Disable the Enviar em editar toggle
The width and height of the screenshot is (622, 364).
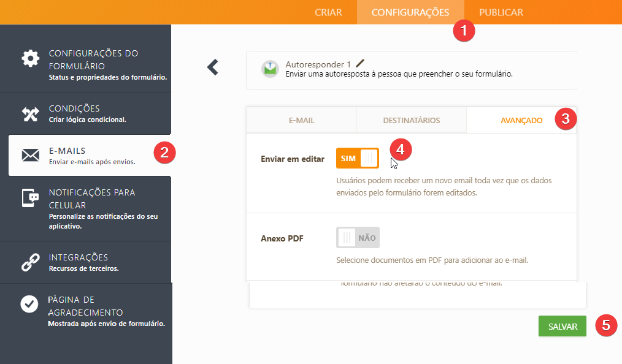(357, 158)
